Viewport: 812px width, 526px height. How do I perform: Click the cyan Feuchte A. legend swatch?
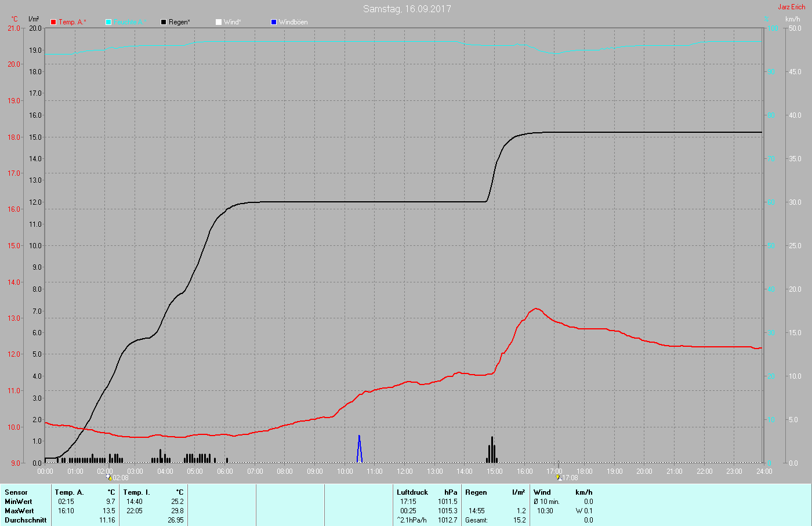point(108,22)
